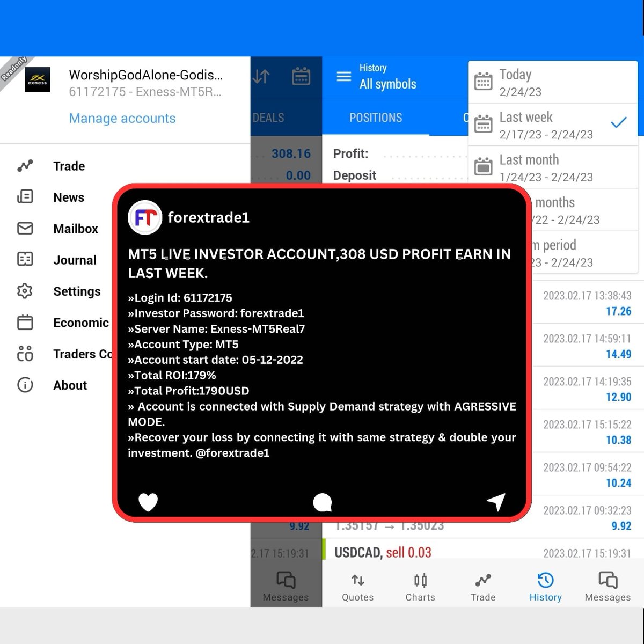Open the Settings gear icon
The width and height of the screenshot is (644, 644).
pos(25,291)
